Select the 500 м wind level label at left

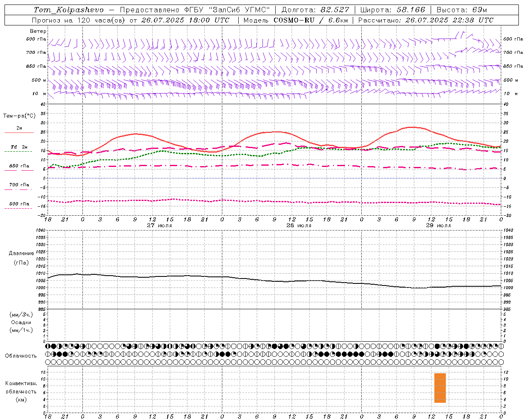coord(39,80)
